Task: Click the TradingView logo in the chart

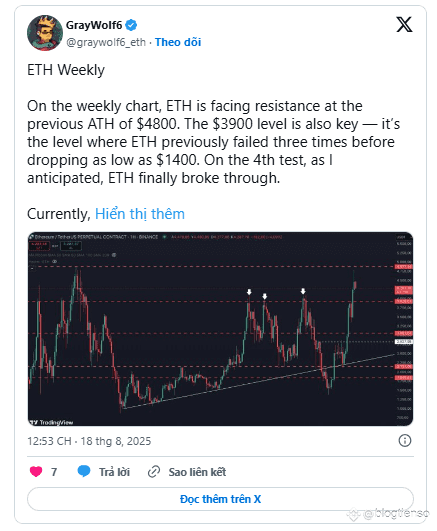Action: pos(51,422)
